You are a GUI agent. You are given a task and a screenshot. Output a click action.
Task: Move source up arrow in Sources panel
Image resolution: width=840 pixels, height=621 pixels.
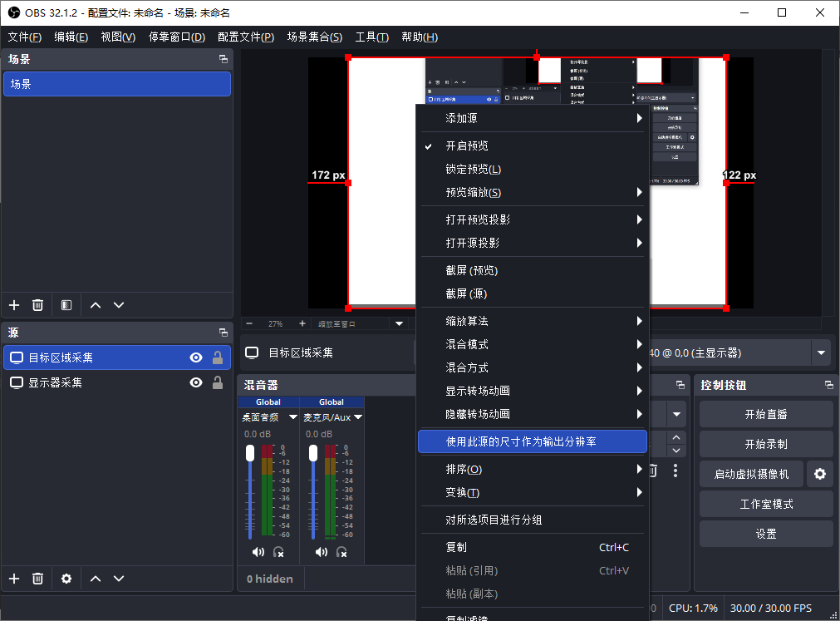click(96, 579)
